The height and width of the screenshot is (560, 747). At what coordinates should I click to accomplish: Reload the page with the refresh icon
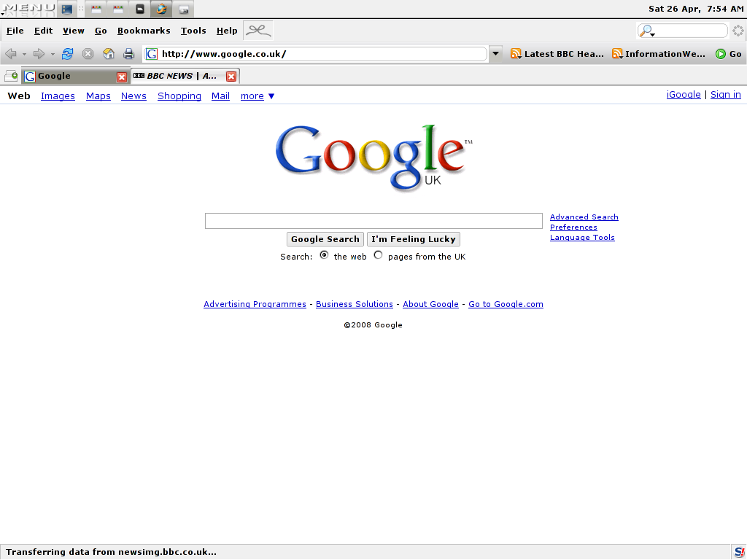pyautogui.click(x=67, y=54)
